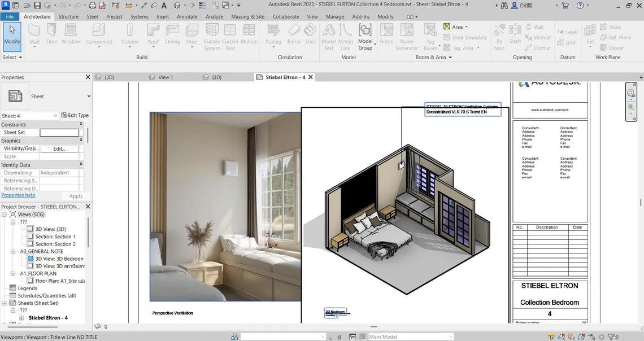
Task: Open the Area tool dropdown arrow
Action: (466, 27)
